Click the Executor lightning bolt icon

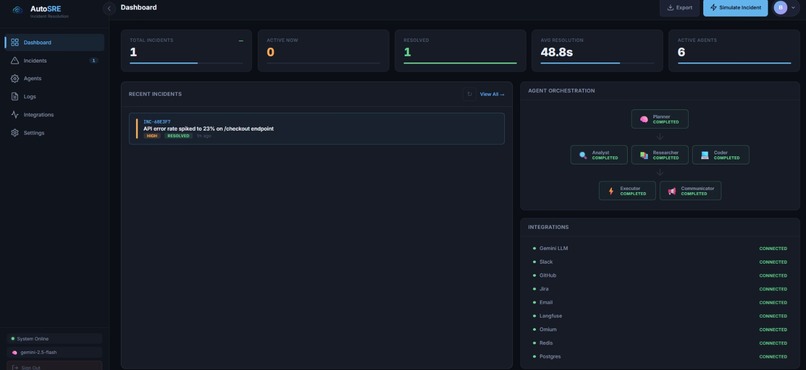[x=611, y=191]
